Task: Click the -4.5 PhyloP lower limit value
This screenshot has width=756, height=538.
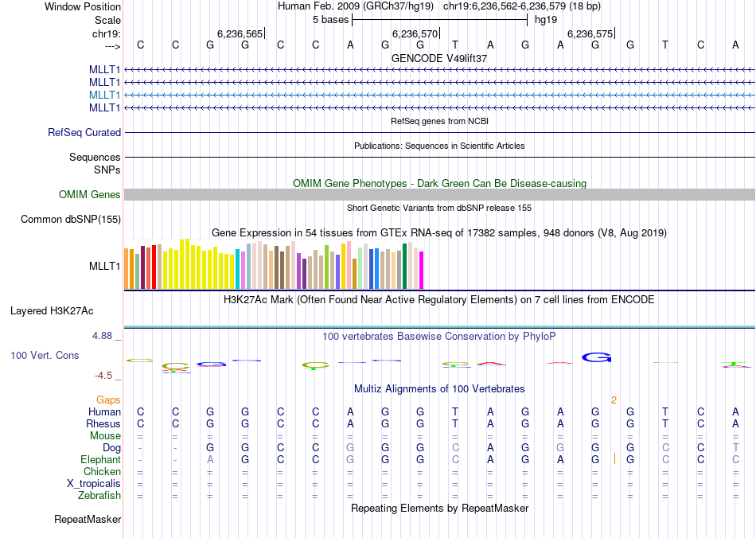Action: tap(103, 376)
